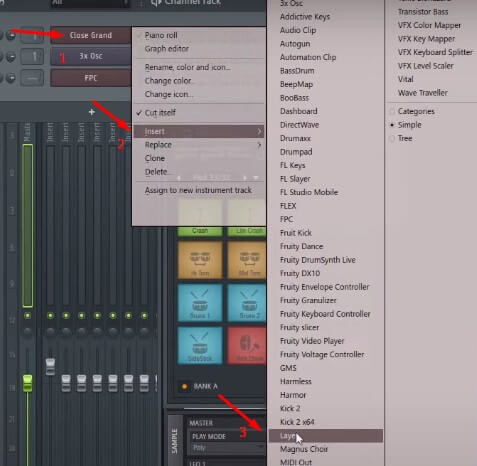Insert the highlighted Layer plugin
Image resolution: width=477 pixels, height=466 pixels.
[x=326, y=435]
